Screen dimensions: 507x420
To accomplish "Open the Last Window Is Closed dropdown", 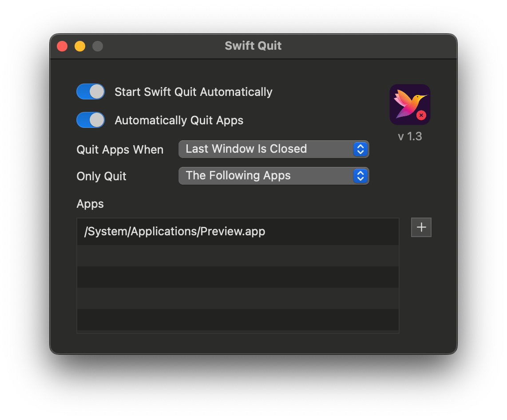I will (273, 149).
